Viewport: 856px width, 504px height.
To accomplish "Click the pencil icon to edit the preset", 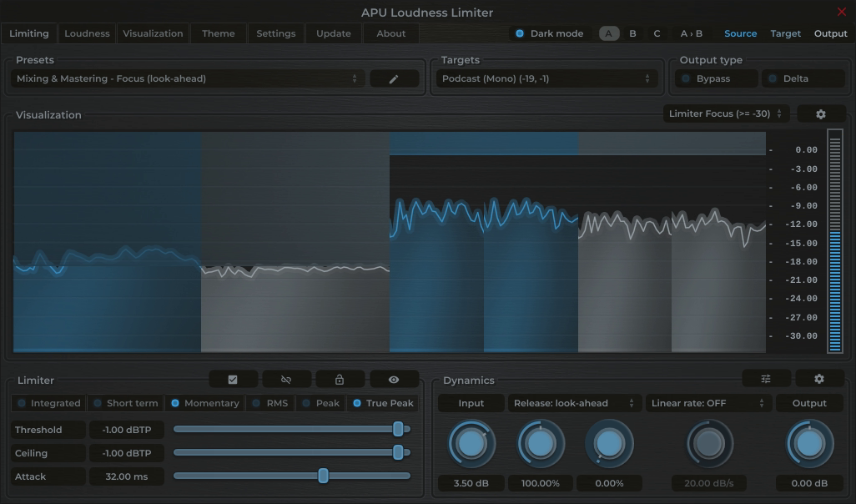I will click(x=394, y=78).
